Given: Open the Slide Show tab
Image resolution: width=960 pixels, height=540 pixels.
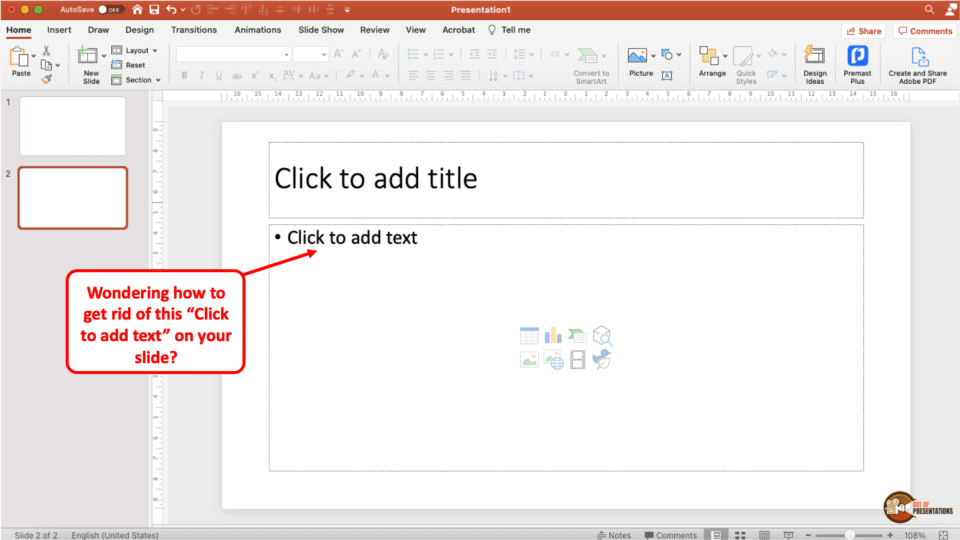Looking at the screenshot, I should (321, 30).
